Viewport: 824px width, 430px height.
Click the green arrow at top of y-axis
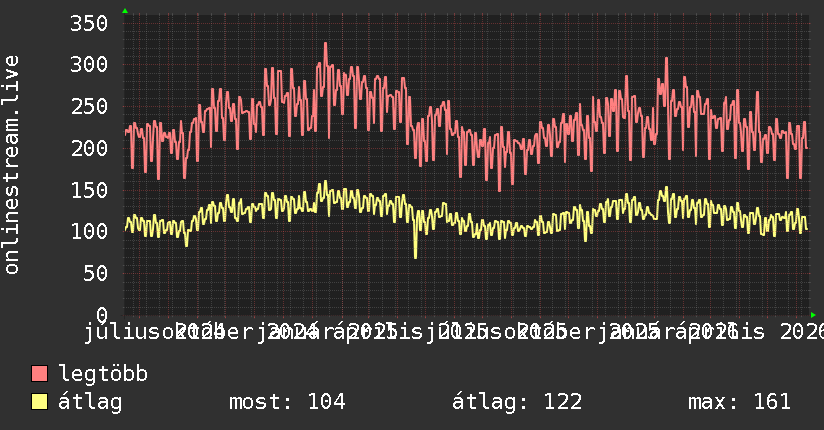(x=125, y=11)
